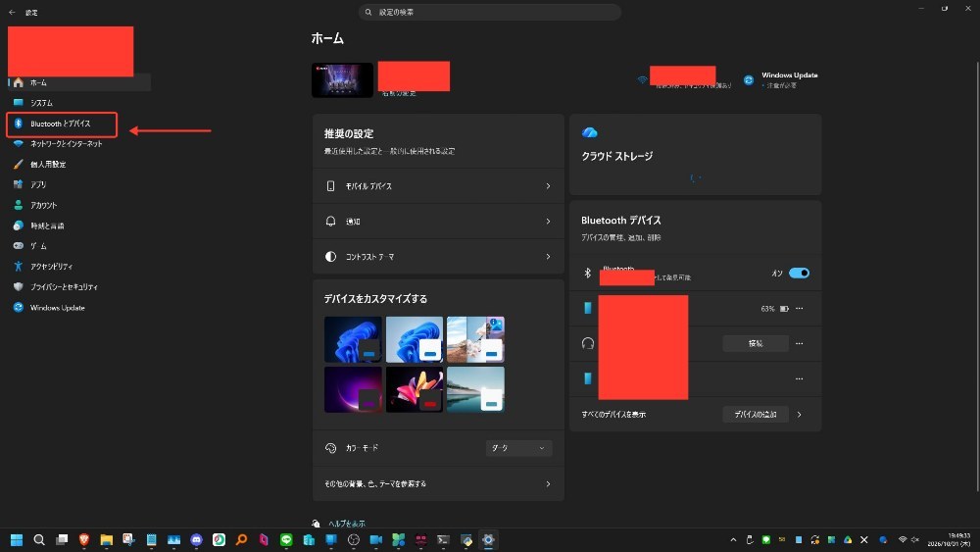The image size is (980, 552).
Task: Apply the colorful flower dark theme
Action: coord(414,389)
